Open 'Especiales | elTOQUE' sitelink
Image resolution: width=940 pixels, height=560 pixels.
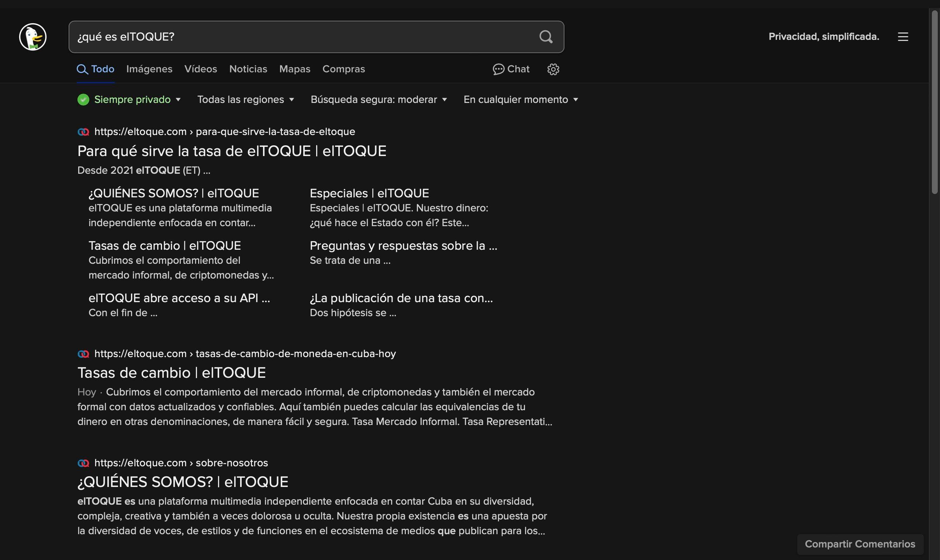click(x=369, y=193)
